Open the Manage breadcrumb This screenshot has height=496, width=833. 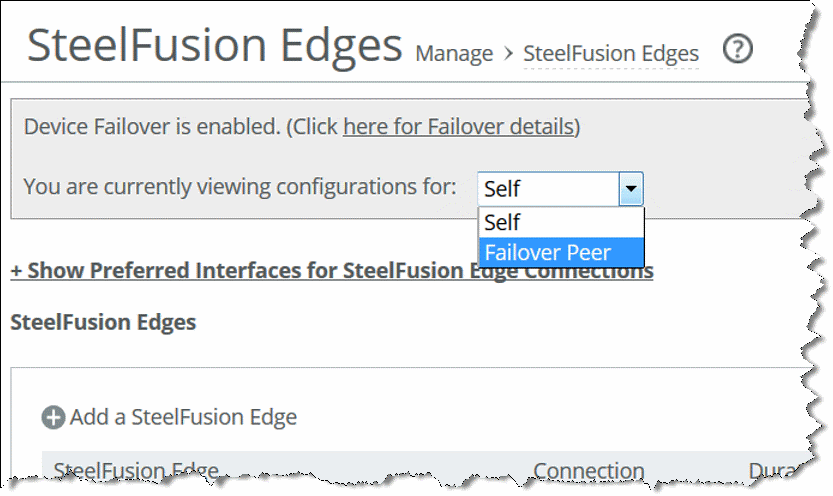click(454, 54)
